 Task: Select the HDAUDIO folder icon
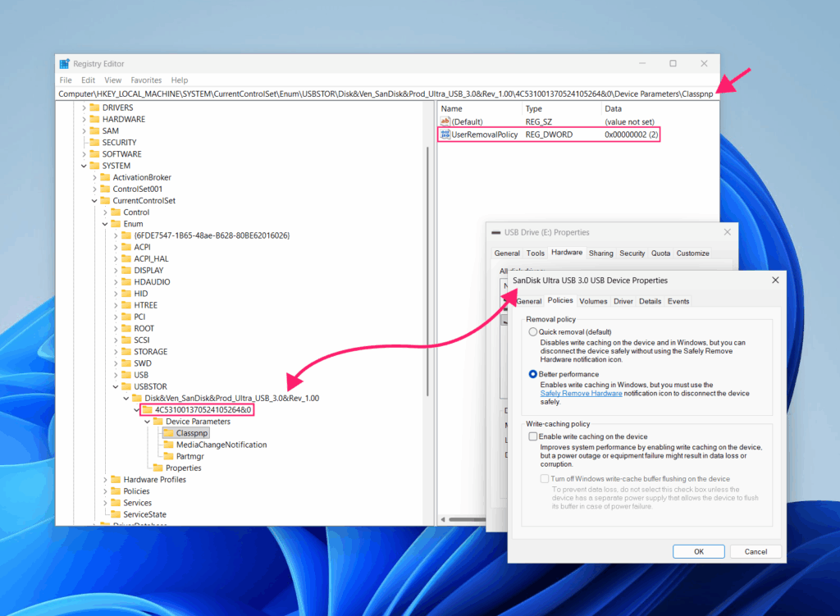click(126, 282)
